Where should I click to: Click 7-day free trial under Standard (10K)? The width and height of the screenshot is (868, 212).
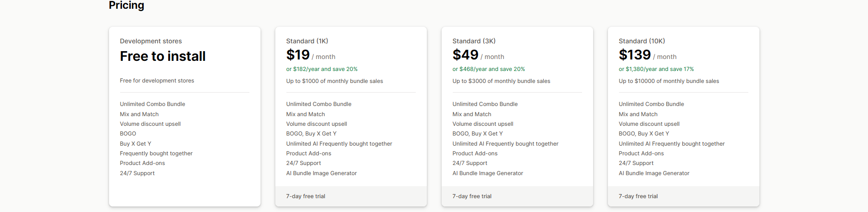coord(638,196)
